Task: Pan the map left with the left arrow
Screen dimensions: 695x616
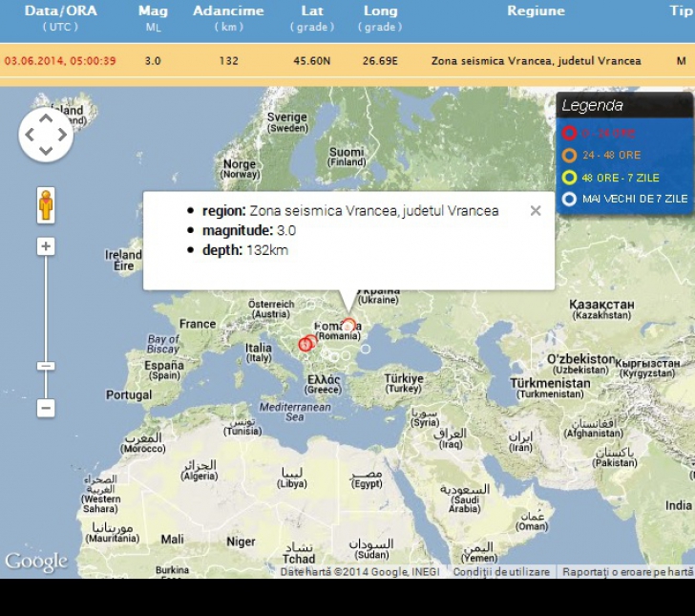Action: click(x=30, y=135)
